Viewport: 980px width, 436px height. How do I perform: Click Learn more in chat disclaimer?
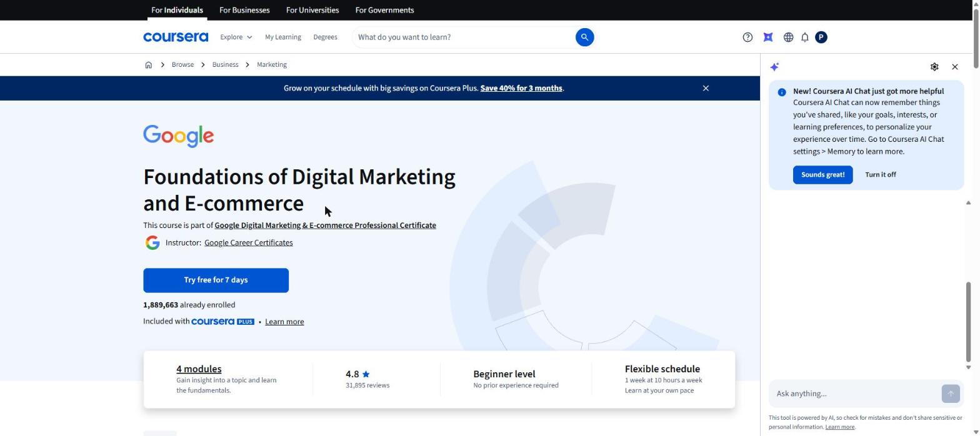coord(839,427)
